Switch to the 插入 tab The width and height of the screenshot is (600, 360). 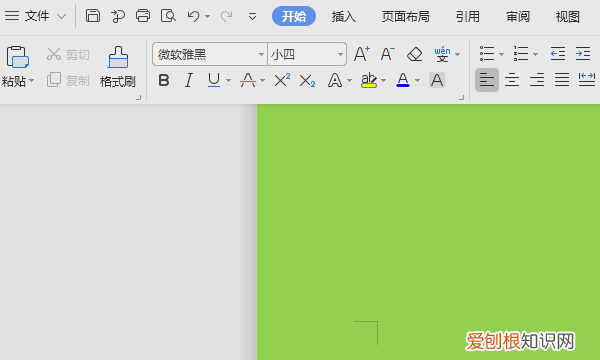(343, 16)
